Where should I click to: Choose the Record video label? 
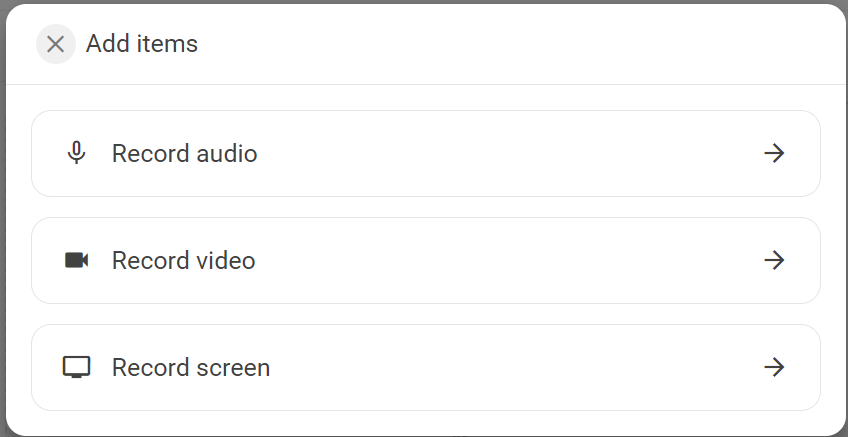(183, 260)
